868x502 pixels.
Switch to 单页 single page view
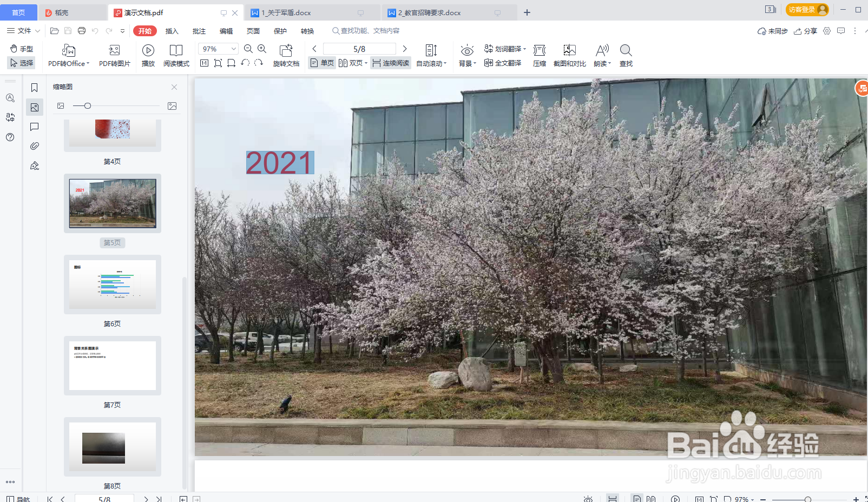pos(322,63)
